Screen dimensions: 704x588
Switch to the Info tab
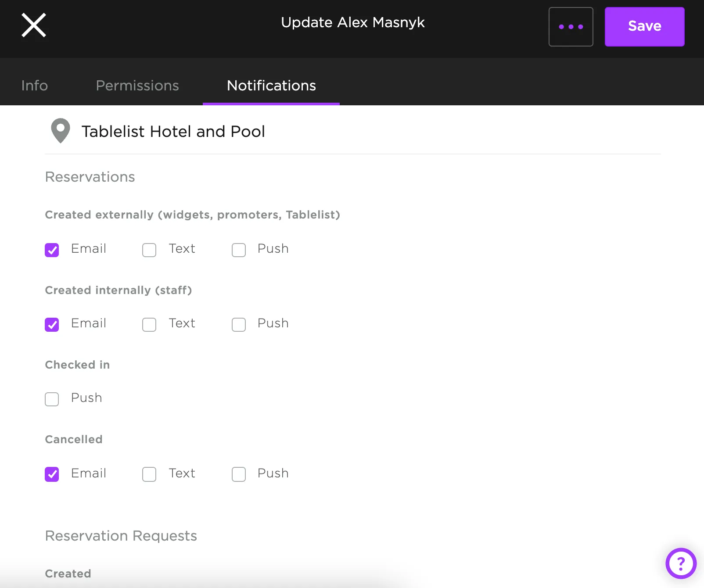coord(35,85)
